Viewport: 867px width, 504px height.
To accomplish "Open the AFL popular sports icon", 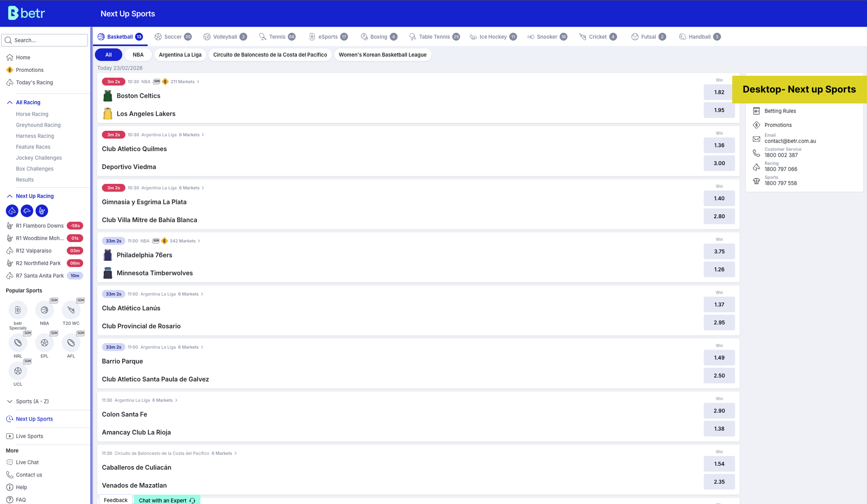I will 71,343.
